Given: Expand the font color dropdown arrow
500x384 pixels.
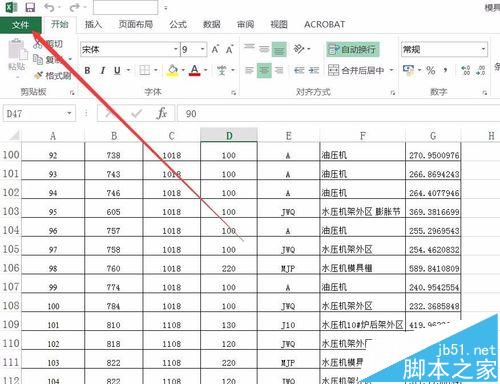Looking at the screenshot, I should coord(205,70).
